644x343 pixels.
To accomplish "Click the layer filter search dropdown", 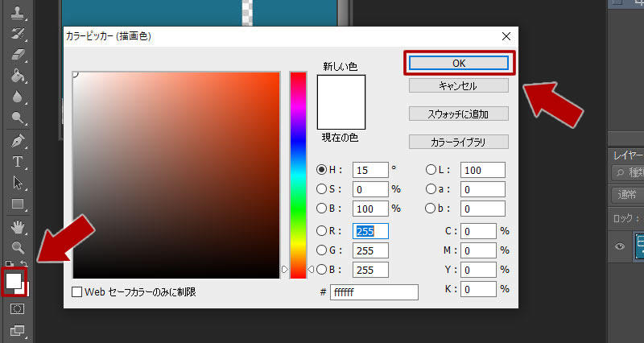I will 628,172.
